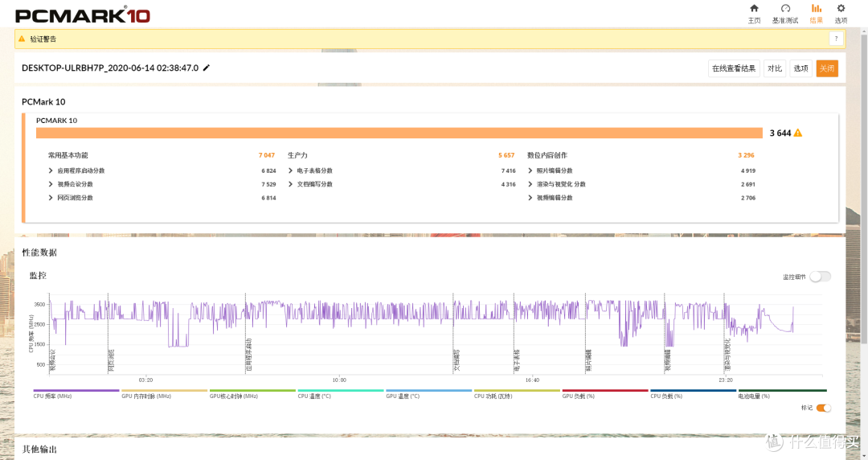
Task: Click the 电子表格 marker in chart
Action: click(517, 360)
